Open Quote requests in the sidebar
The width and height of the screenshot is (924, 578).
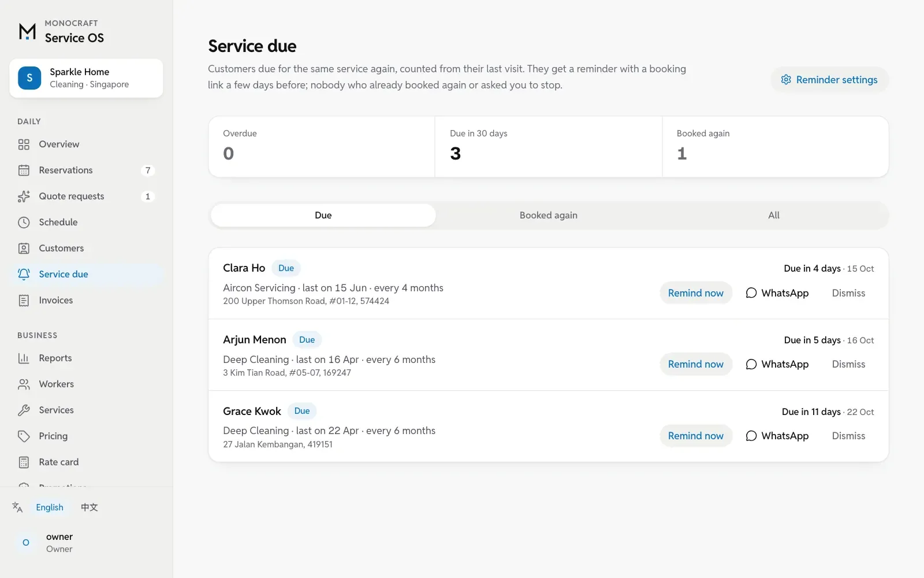[x=87, y=197]
